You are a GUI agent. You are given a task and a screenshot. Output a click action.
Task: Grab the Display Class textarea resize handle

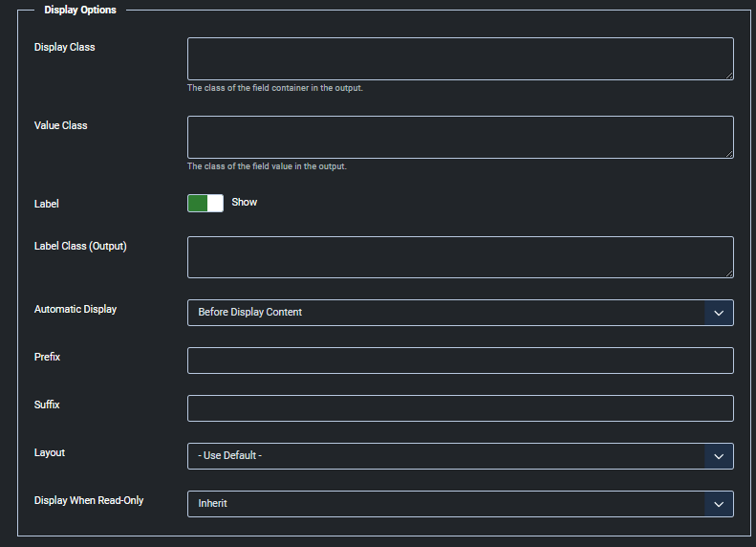pos(729,76)
